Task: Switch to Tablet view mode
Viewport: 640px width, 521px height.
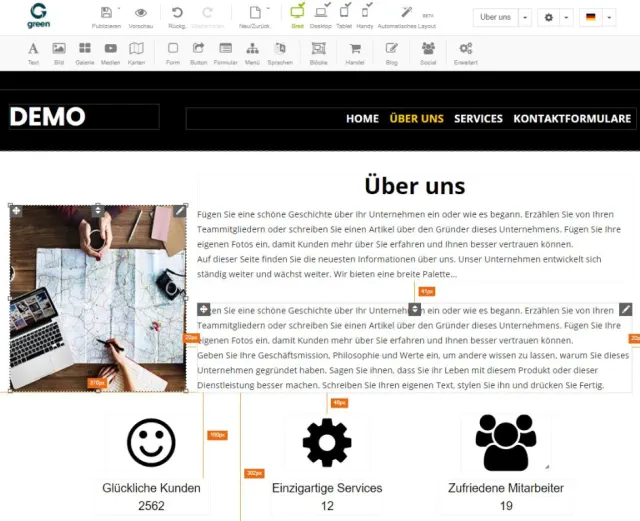Action: 345,13
